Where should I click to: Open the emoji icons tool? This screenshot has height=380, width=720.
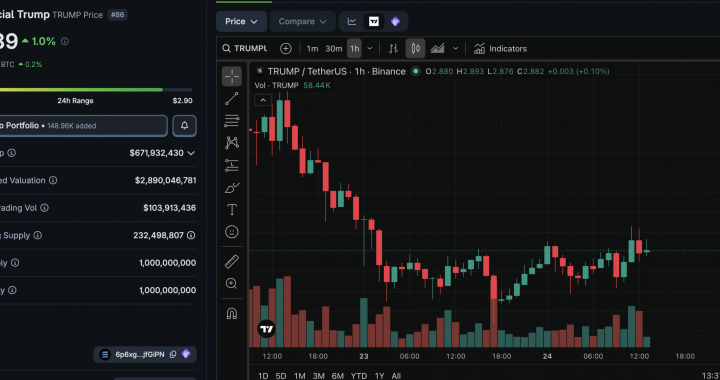[232, 232]
